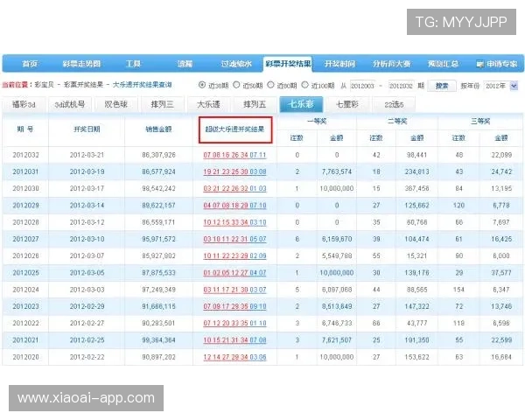Switch to the 22选5 tab

[394, 104]
